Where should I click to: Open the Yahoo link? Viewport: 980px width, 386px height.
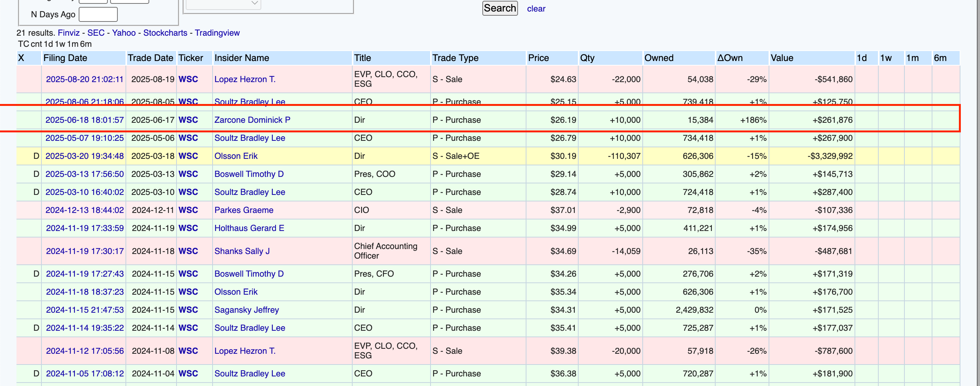pos(124,33)
